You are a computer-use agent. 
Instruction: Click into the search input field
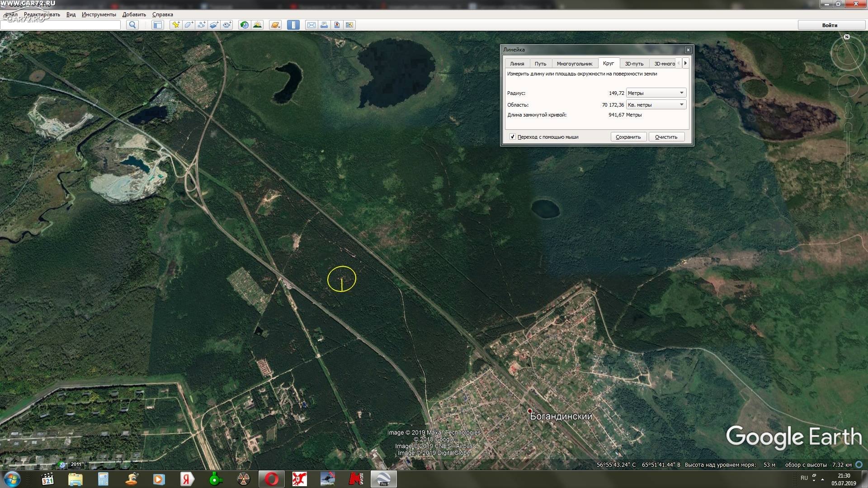pyautogui.click(x=61, y=25)
